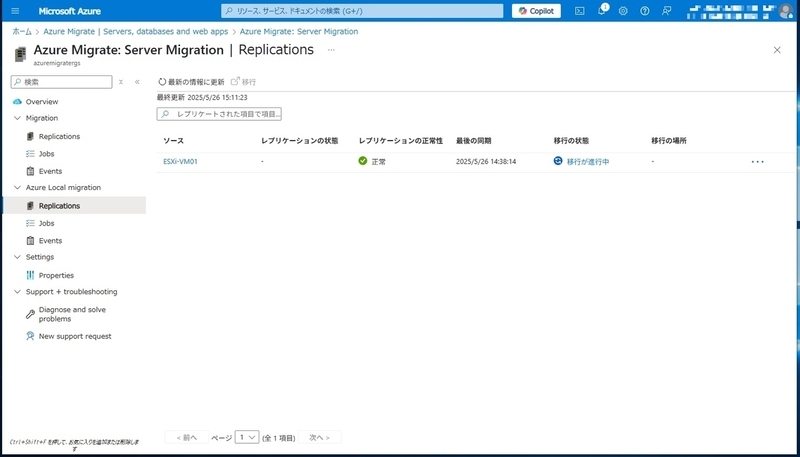
Task: Open Properties under Settings
Action: pos(56,275)
